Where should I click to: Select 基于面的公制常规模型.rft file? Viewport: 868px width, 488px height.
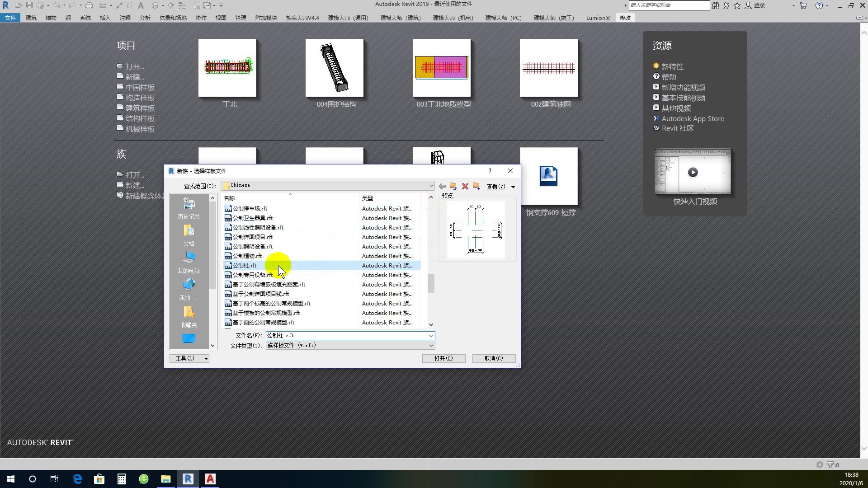tap(322, 322)
